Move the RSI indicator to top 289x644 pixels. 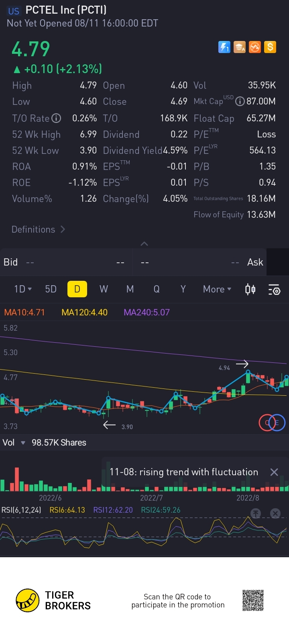[256, 513]
